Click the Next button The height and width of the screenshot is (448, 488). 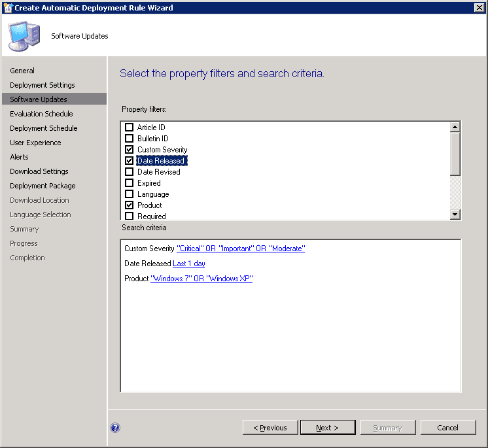pos(328,428)
